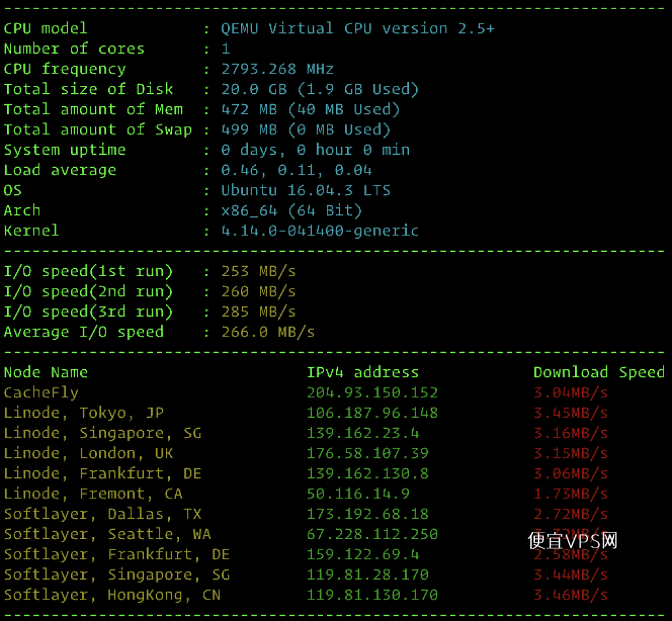Select IP address 139.162.130.8

[367, 473]
